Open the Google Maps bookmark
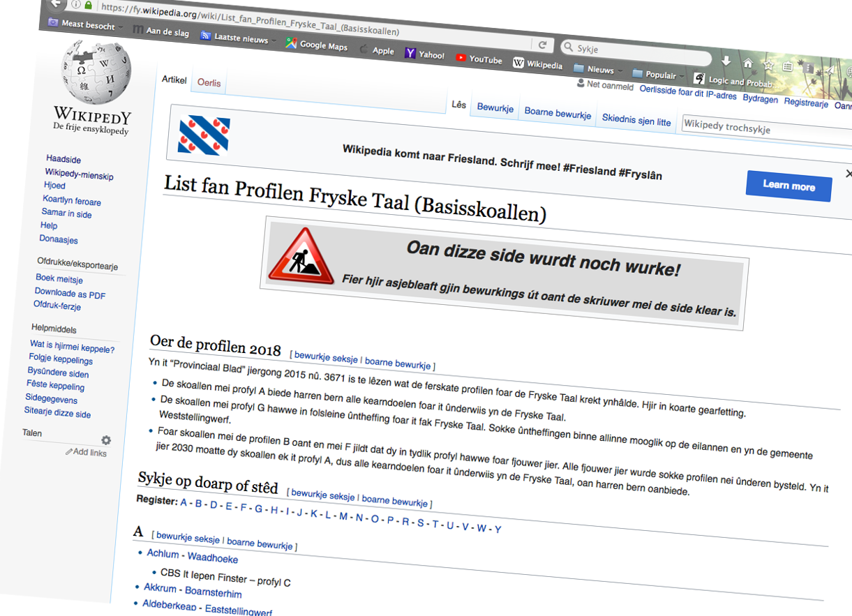Image resolution: width=852 pixels, height=616 pixels. pyautogui.click(x=316, y=45)
